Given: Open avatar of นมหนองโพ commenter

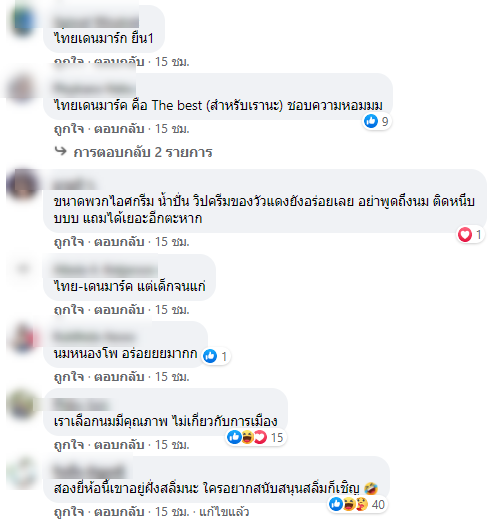Looking at the screenshot, I should [22, 337].
